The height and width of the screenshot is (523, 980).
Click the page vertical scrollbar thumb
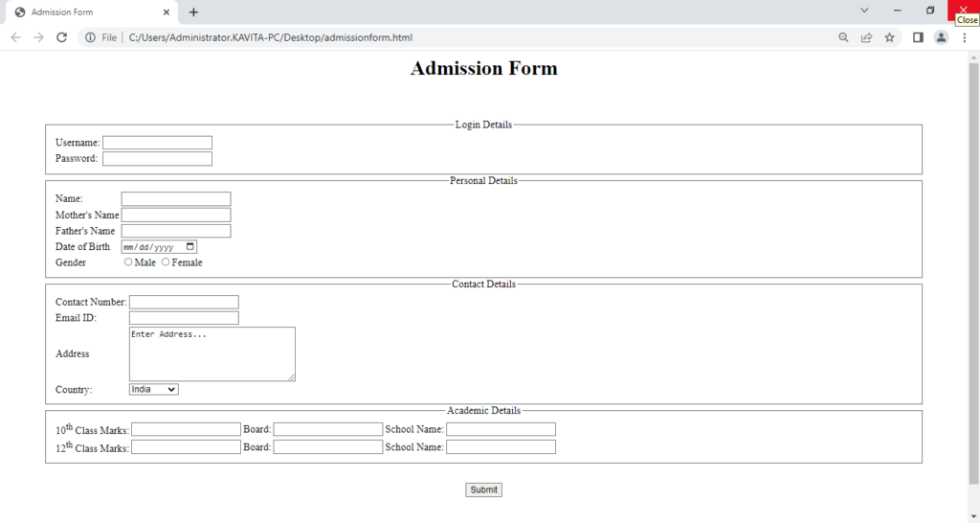973,273
